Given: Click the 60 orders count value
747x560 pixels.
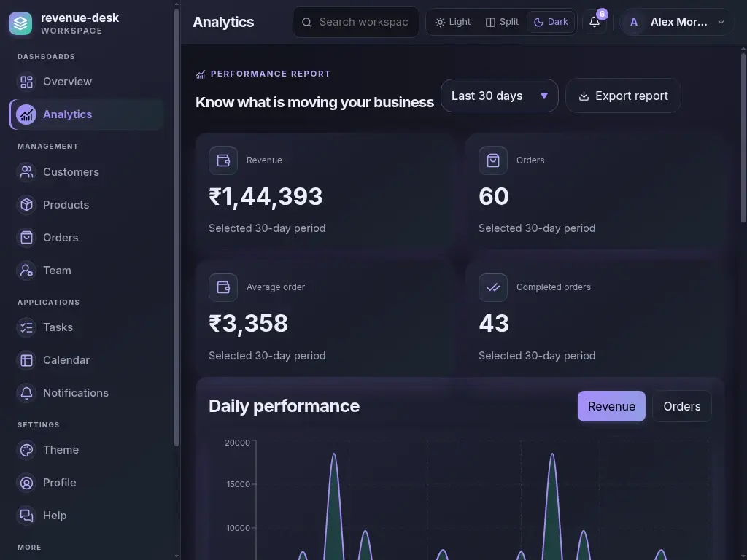Looking at the screenshot, I should click(494, 197).
